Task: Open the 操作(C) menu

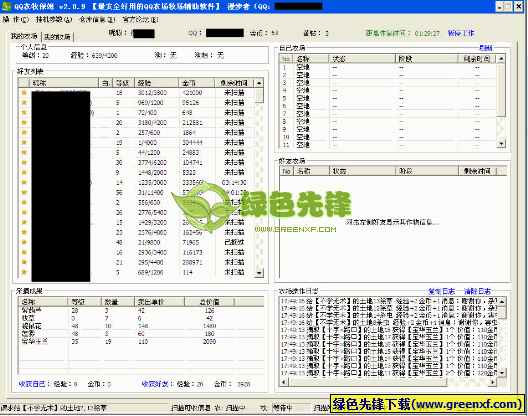Action: click(16, 20)
